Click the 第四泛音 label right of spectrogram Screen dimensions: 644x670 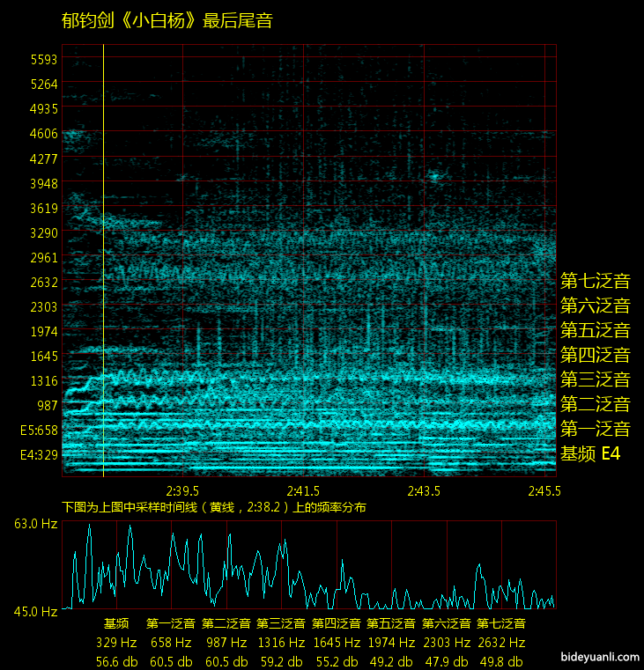tap(596, 356)
